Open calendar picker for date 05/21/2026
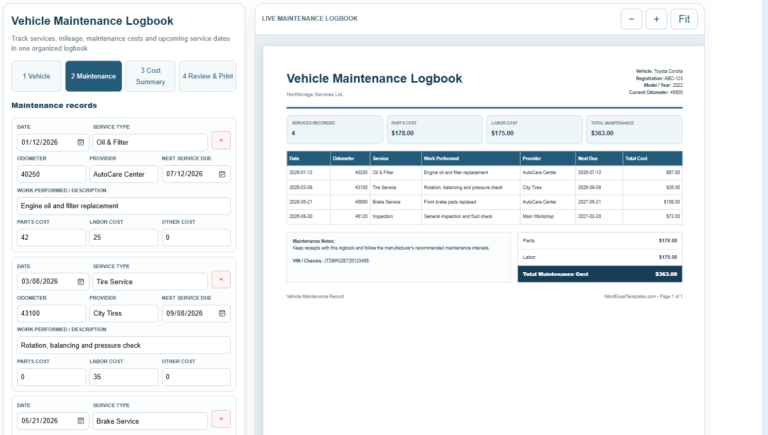 [x=81, y=421]
